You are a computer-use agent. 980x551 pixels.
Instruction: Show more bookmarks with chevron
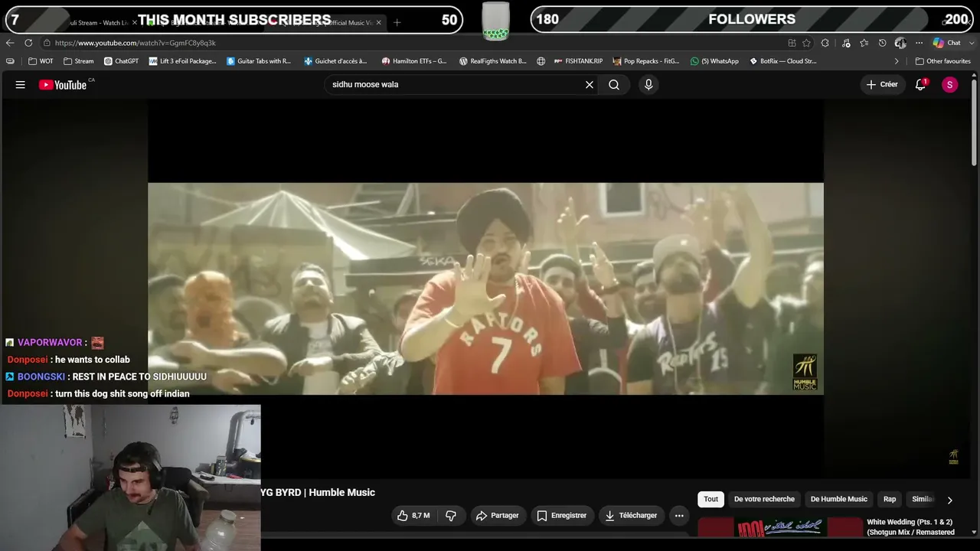(x=897, y=61)
